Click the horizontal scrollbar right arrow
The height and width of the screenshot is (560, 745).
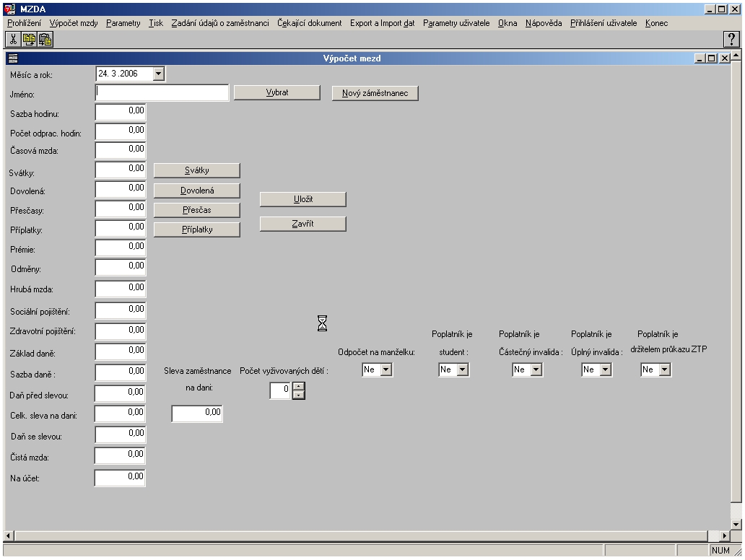pos(725,536)
